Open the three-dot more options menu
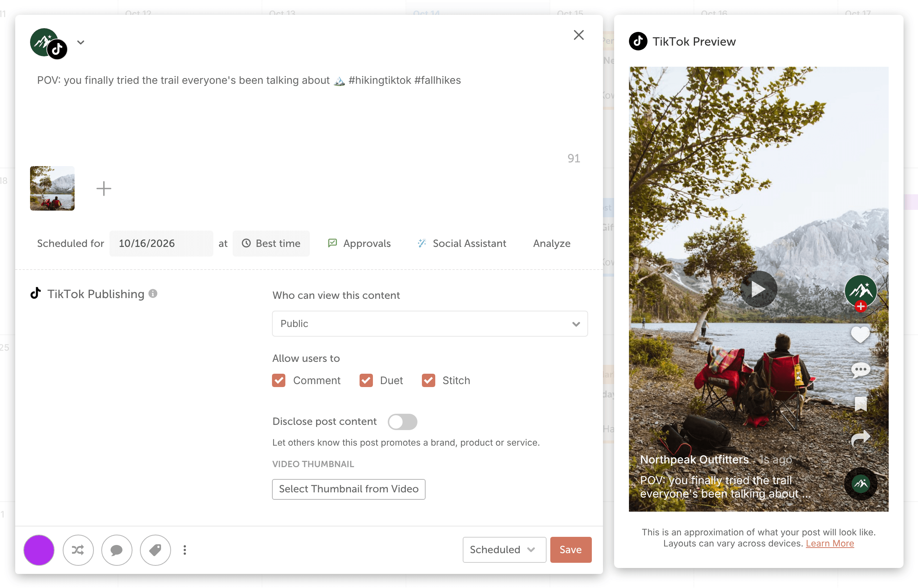Viewport: 918px width, 588px height. [x=184, y=550]
